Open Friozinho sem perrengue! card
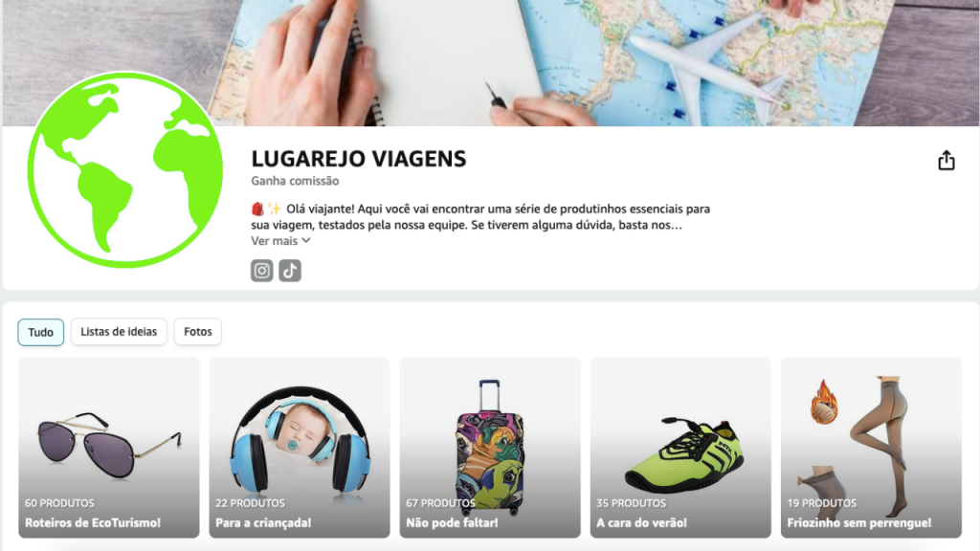 pos(871,448)
